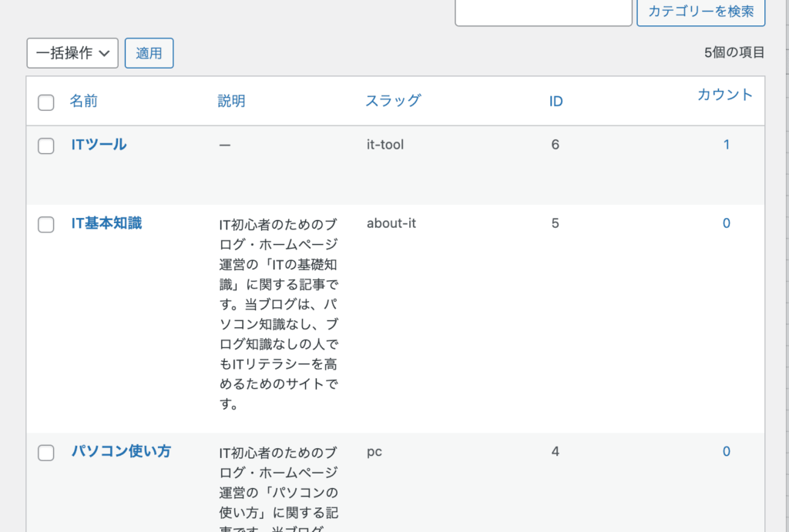
Task: Click ID value 6 in ITツール row
Action: click(x=556, y=145)
